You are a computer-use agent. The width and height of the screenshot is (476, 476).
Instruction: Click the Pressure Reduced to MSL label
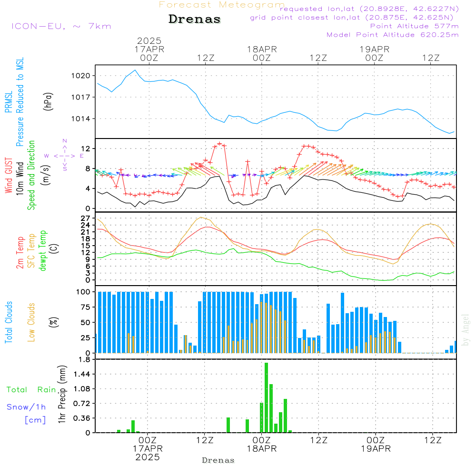point(20,102)
